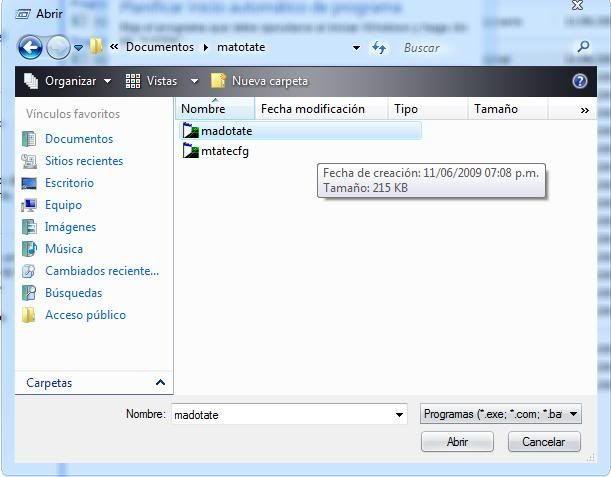Sort by Tipo column header
This screenshot has height=477, width=611.
pyautogui.click(x=427, y=109)
